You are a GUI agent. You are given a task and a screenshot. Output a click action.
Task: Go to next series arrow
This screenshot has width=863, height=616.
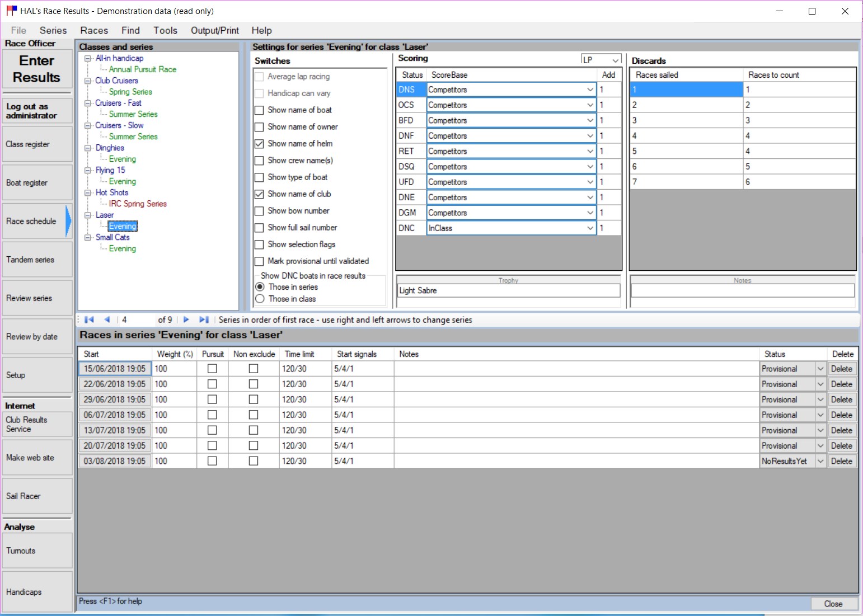pyautogui.click(x=186, y=319)
